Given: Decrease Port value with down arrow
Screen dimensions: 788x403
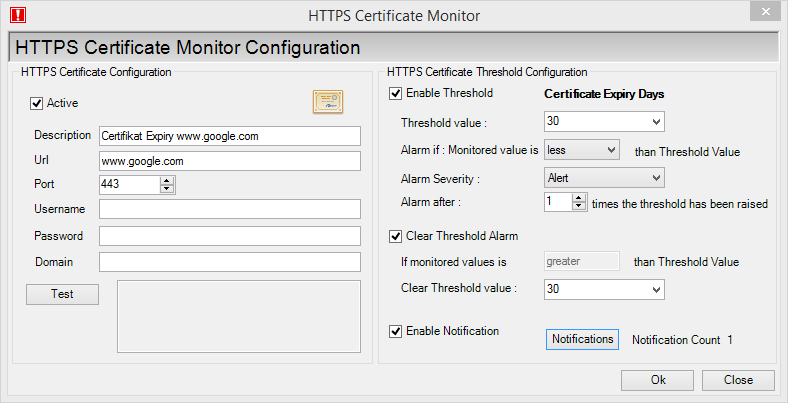Looking at the screenshot, I should (x=167, y=189).
